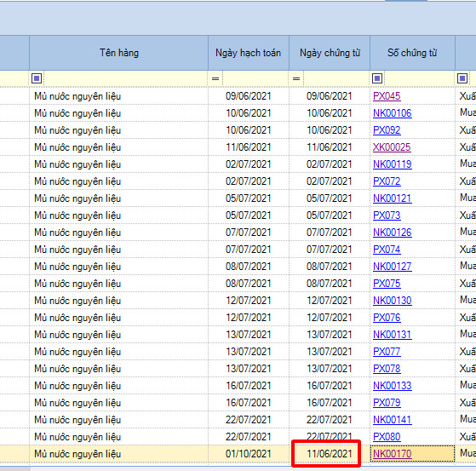Select Ngày hạch toán cell in PX080 row
Image resolution: width=476 pixels, height=471 pixels.
tap(249, 436)
